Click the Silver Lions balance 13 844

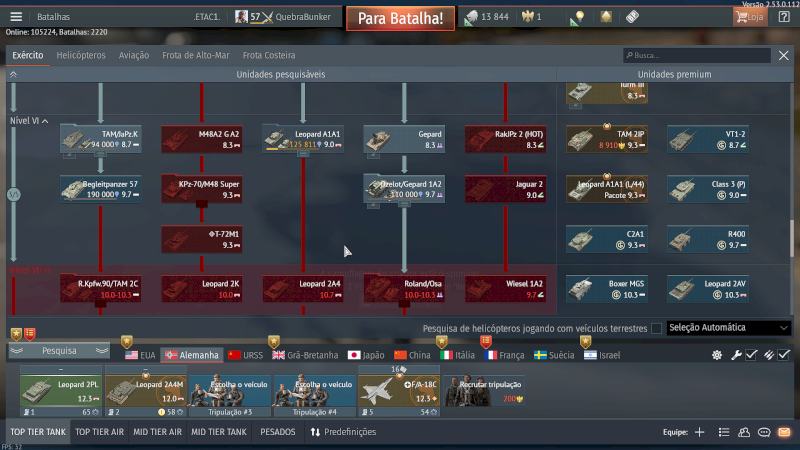(487, 17)
